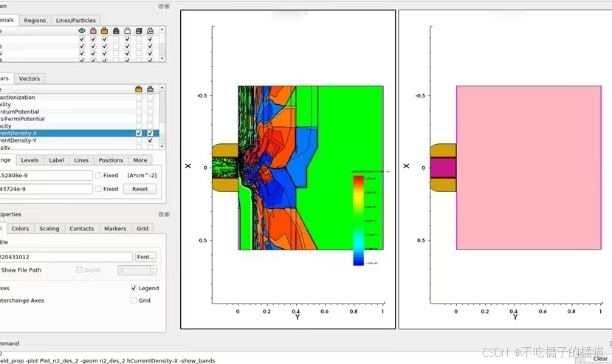Select the CurrentDensity-X row in scalars list

pyautogui.click(x=79, y=133)
